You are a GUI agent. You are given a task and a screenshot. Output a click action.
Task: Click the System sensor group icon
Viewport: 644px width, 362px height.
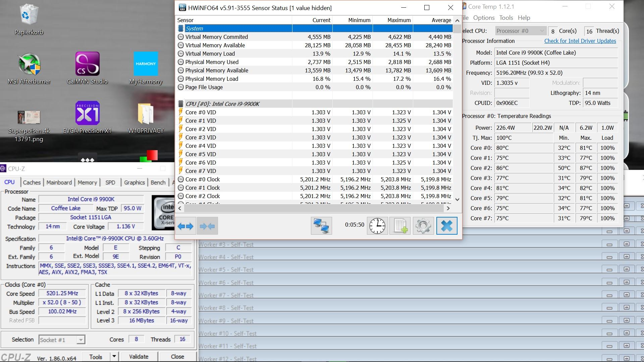click(181, 28)
